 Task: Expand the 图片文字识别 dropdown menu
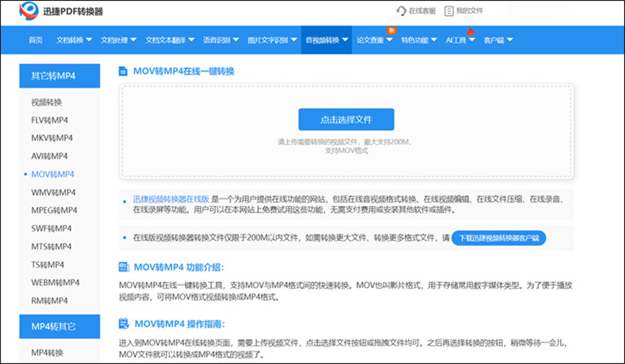pos(272,40)
